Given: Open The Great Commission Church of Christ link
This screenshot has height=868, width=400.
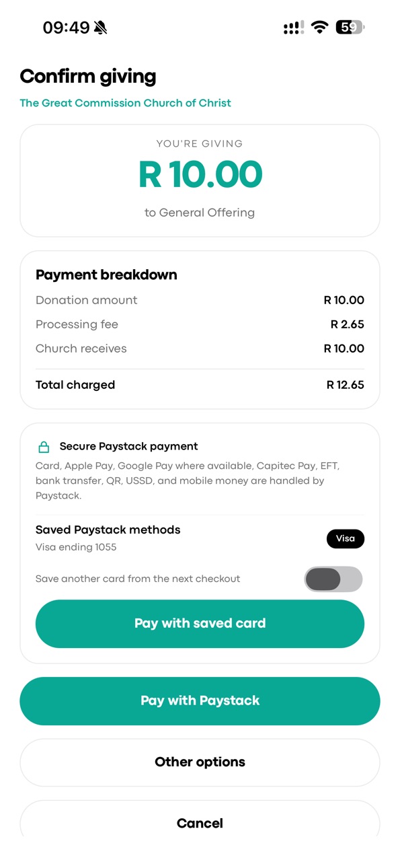Looking at the screenshot, I should (125, 103).
